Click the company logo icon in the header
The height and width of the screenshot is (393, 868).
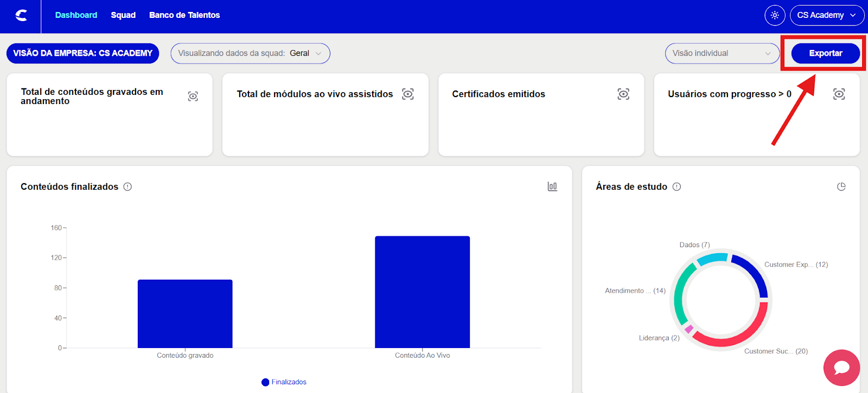[21, 15]
